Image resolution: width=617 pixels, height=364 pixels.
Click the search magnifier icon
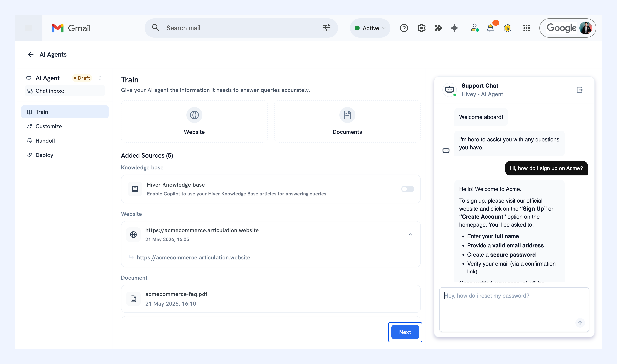pyautogui.click(x=155, y=28)
